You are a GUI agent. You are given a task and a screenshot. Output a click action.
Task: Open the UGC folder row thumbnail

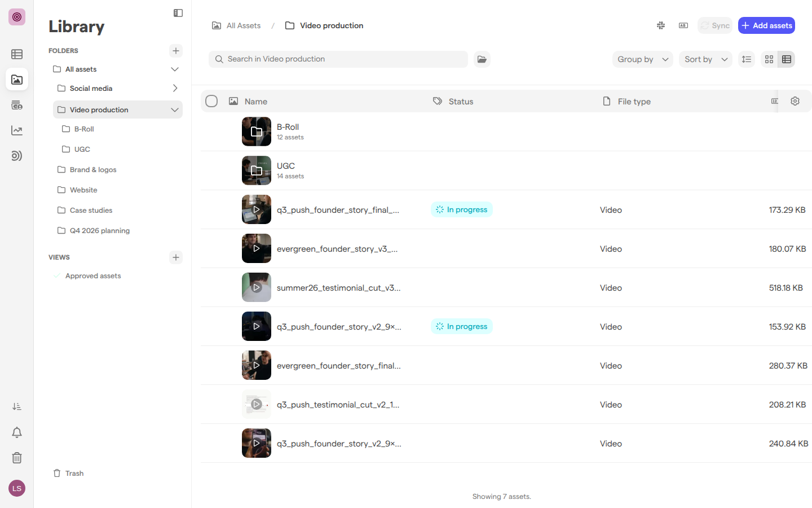[257, 170]
